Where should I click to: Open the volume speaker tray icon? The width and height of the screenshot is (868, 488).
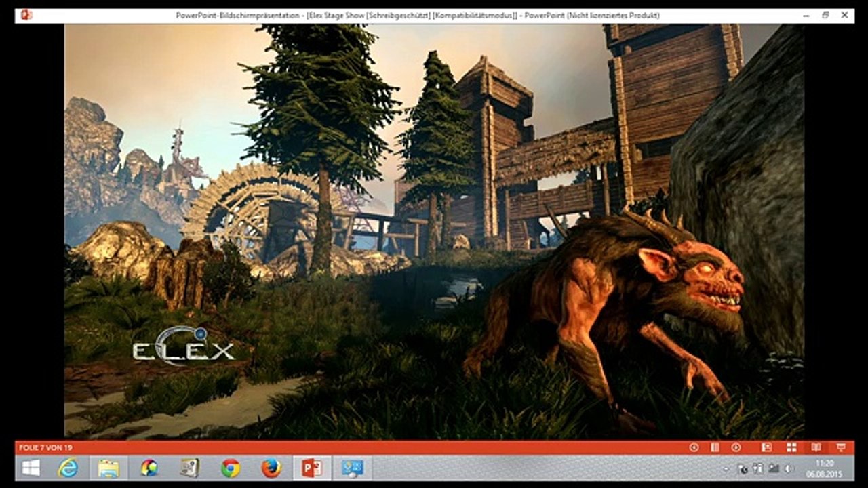[x=789, y=468]
